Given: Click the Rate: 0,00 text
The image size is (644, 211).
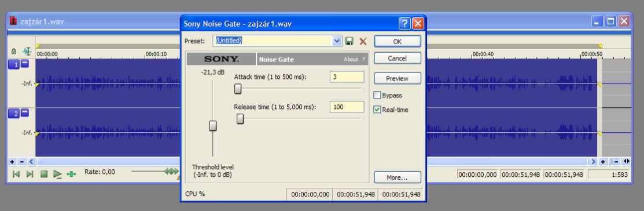Looking at the screenshot, I should (100, 172).
